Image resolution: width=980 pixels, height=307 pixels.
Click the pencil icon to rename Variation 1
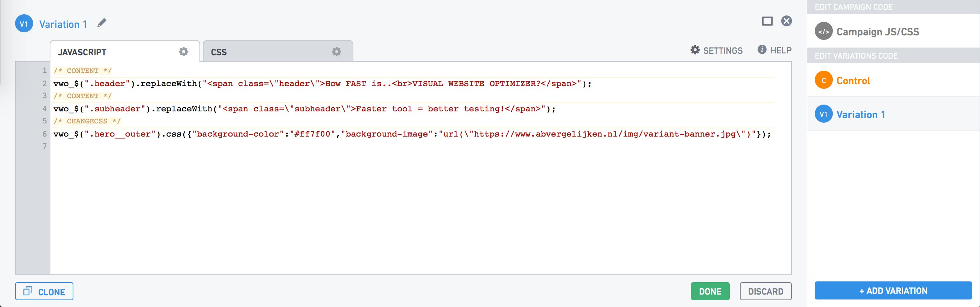point(102,23)
